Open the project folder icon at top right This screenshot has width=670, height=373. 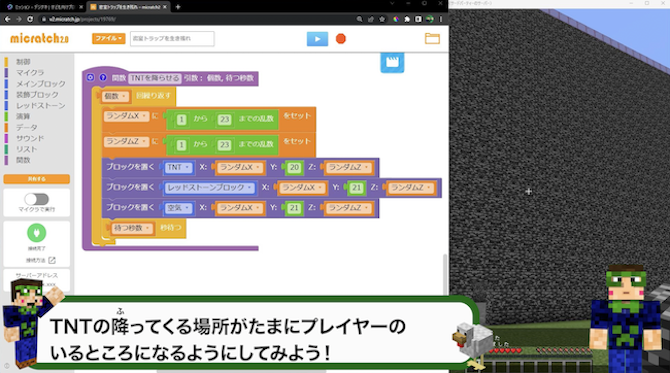(432, 38)
